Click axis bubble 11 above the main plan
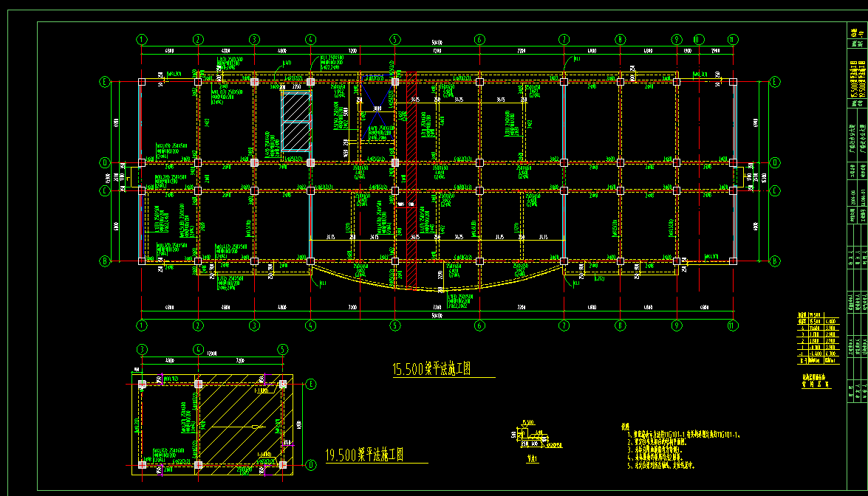This screenshot has width=868, height=496. [x=733, y=39]
